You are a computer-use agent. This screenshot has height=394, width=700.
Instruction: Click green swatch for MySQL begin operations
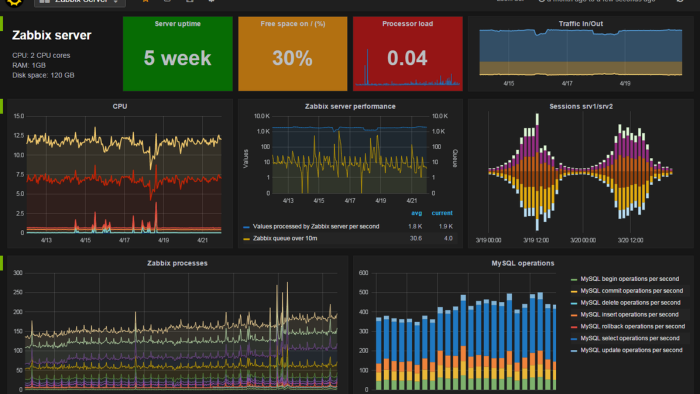[x=574, y=280]
